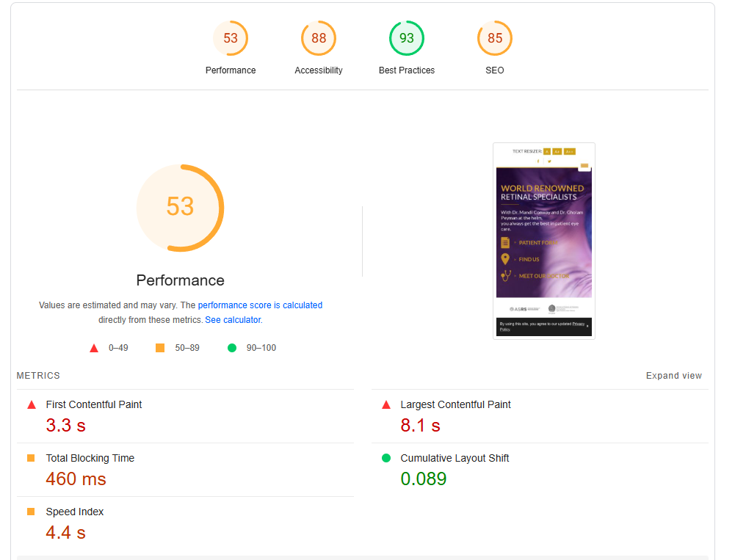This screenshot has height=560, width=735.
Task: Click the large Performance 53 gauge
Action: (x=180, y=208)
